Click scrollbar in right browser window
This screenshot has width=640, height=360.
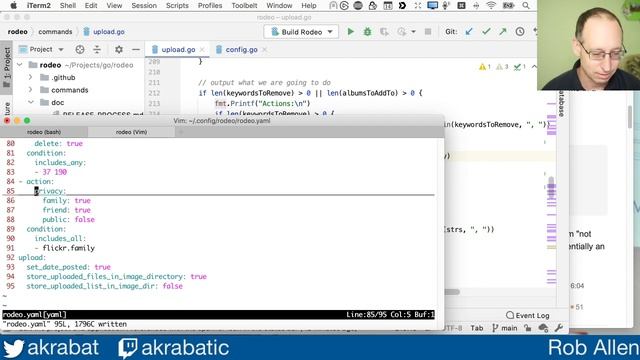click(630, 116)
